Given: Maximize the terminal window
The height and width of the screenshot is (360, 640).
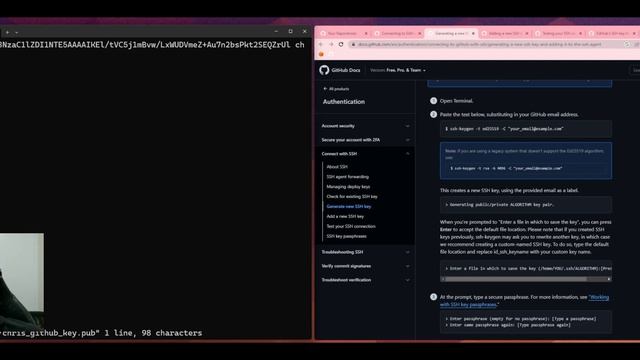Looking at the screenshot, I should pos(290,31).
